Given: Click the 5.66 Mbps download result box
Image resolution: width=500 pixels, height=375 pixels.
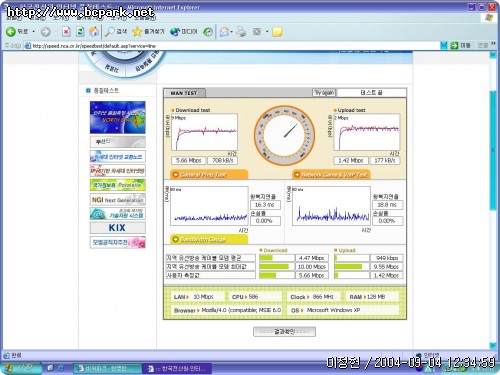Looking at the screenshot, I should tap(188, 160).
